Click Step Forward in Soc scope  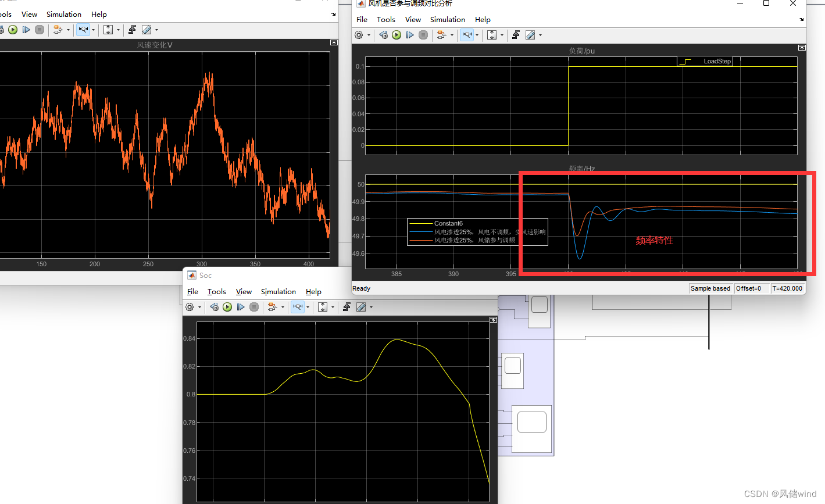tap(241, 307)
